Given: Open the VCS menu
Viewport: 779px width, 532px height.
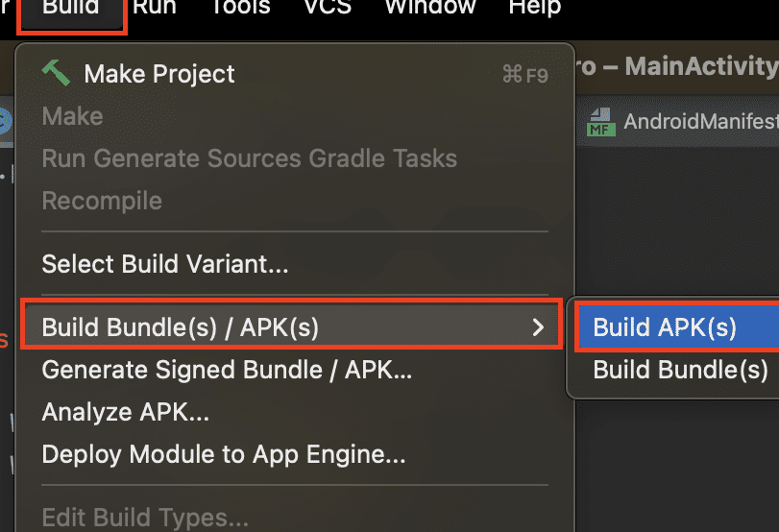Looking at the screenshot, I should coord(328,8).
